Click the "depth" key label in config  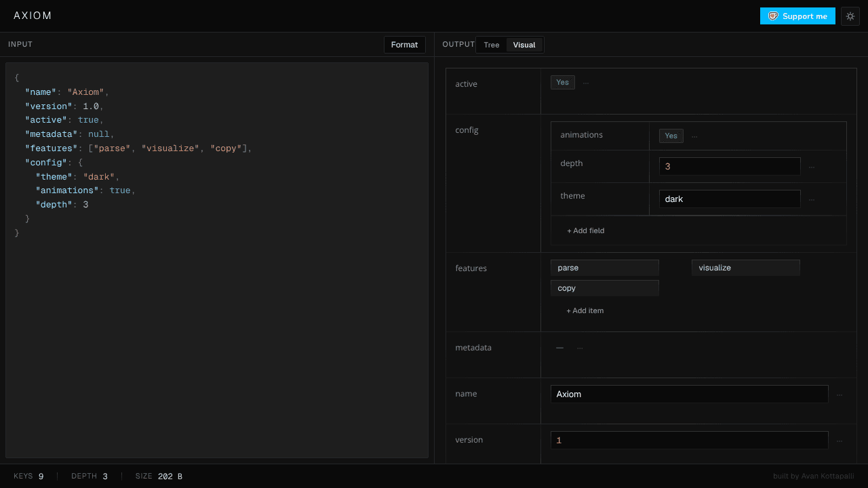(571, 163)
